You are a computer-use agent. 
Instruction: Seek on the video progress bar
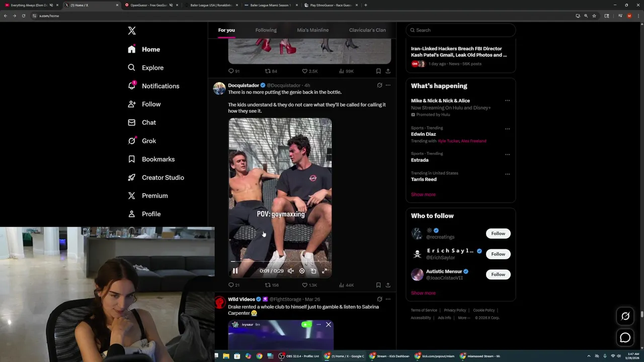[280, 261]
